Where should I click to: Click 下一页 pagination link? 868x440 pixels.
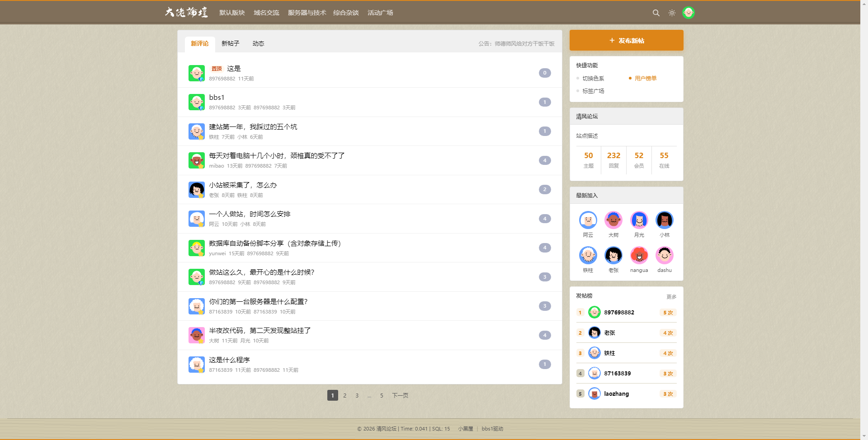pos(400,396)
